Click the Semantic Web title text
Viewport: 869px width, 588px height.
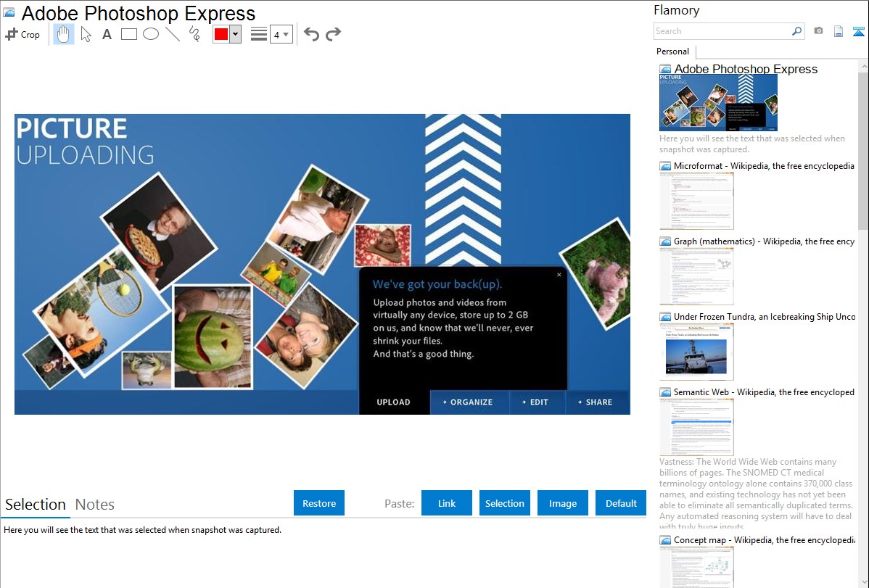(x=764, y=392)
